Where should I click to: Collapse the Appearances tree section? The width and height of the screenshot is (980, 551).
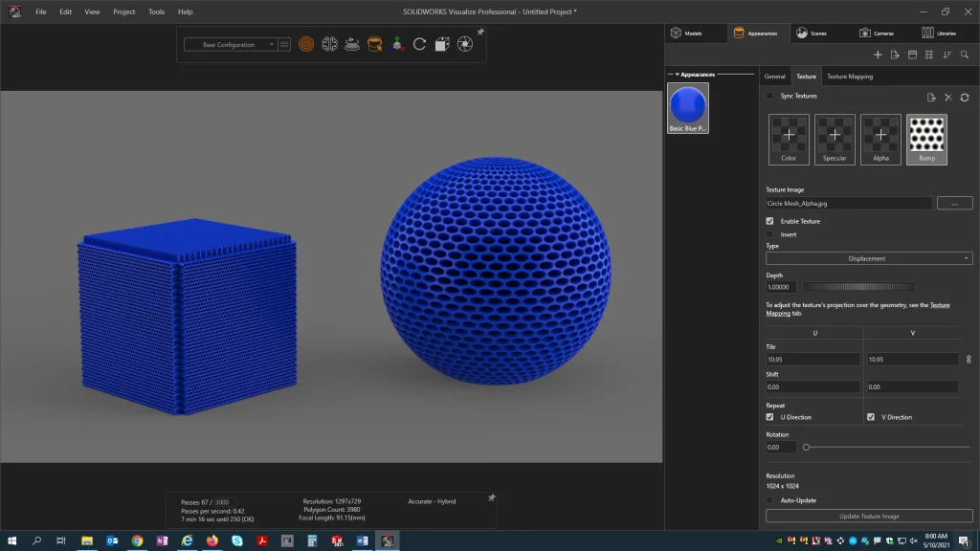[x=677, y=75]
